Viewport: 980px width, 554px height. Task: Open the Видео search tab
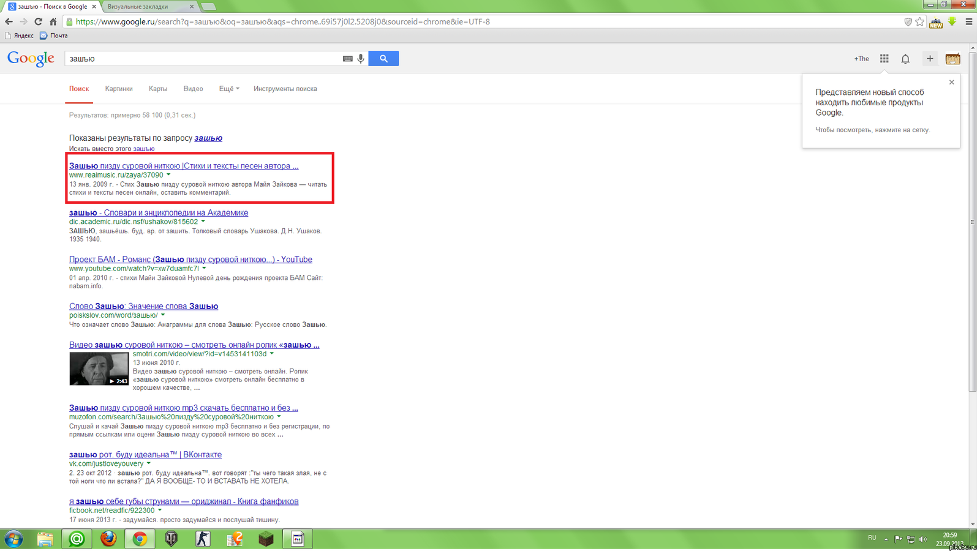coord(193,89)
